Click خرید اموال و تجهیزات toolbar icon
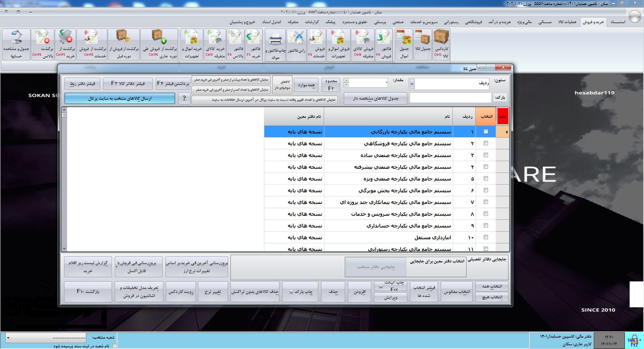644x349 pixels. pos(192,44)
